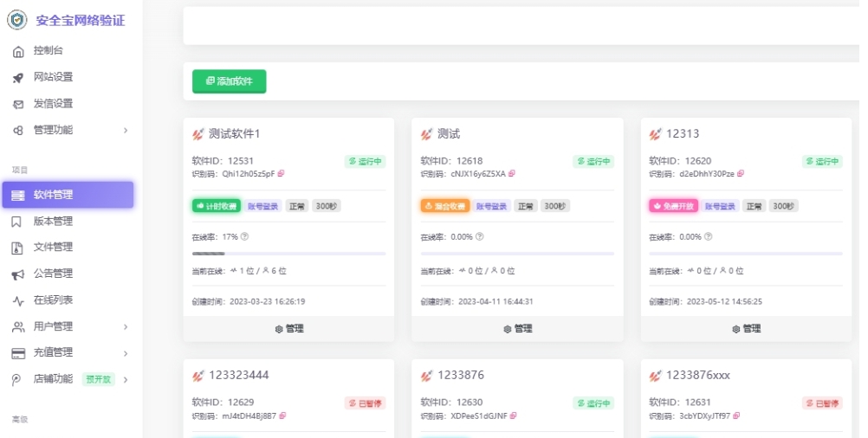The height and width of the screenshot is (438, 868).
Task: Expand the 充值管理 submenu arrow
Action: [x=126, y=353]
